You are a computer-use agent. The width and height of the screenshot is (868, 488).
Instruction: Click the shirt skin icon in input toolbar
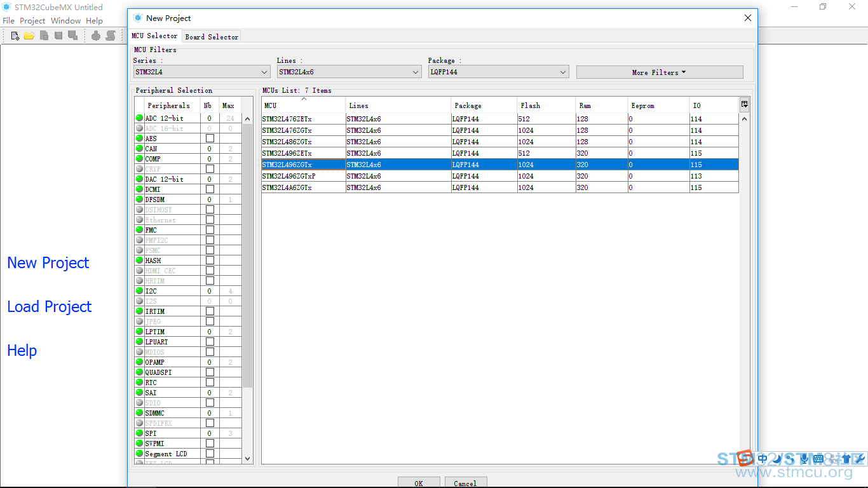(x=846, y=459)
